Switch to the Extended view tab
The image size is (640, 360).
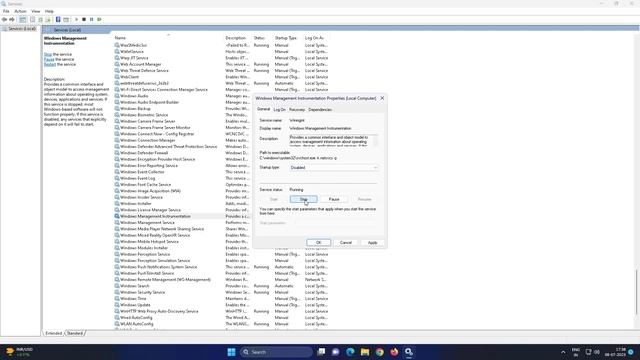click(x=53, y=333)
